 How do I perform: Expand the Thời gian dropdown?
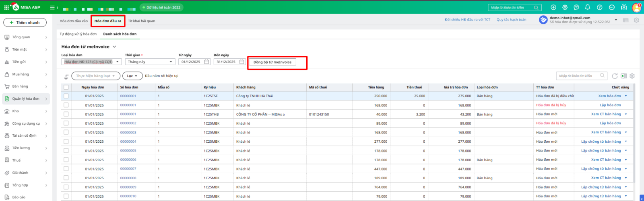150,62
